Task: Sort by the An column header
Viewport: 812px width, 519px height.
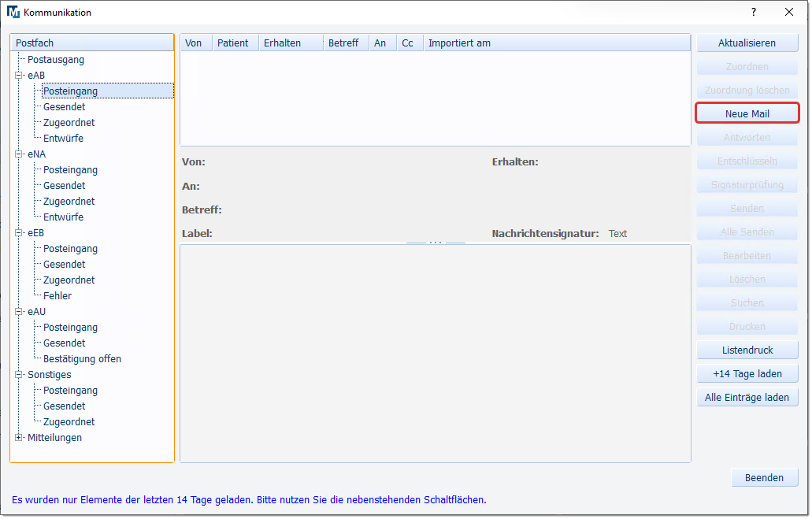Action: click(383, 43)
